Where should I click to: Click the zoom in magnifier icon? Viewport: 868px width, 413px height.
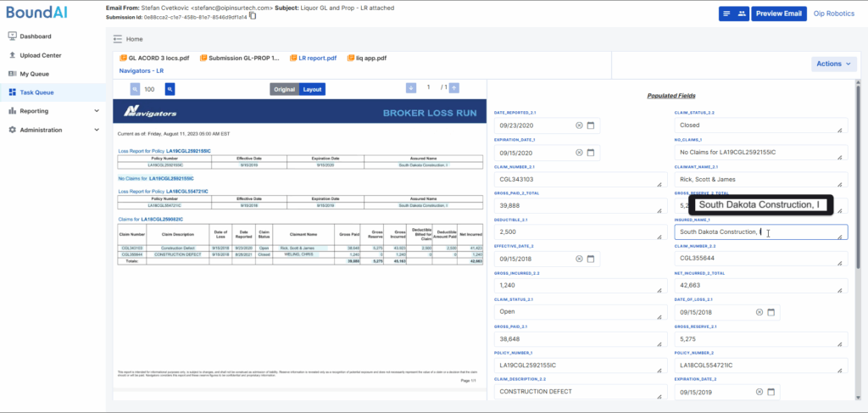pos(170,89)
